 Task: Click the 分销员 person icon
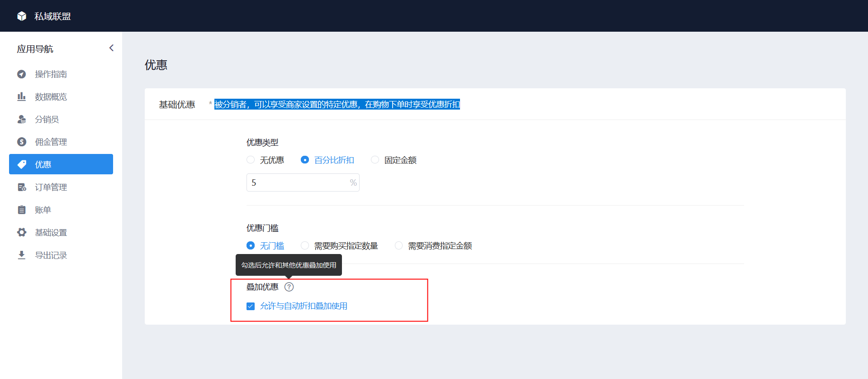click(x=22, y=120)
